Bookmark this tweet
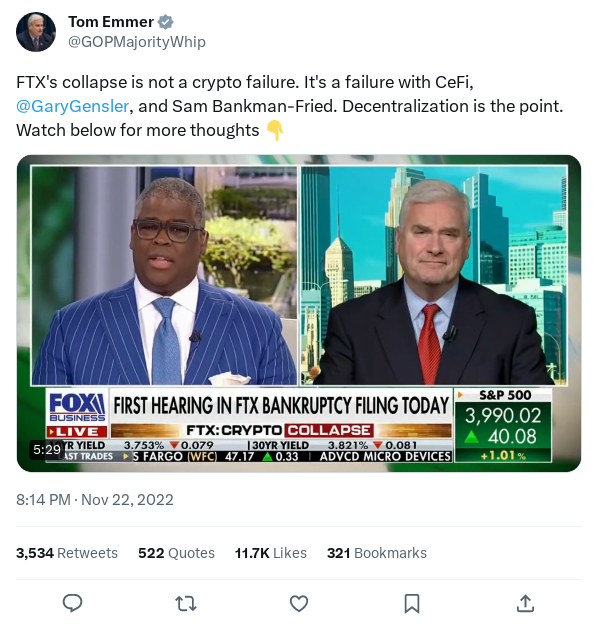 tap(412, 603)
